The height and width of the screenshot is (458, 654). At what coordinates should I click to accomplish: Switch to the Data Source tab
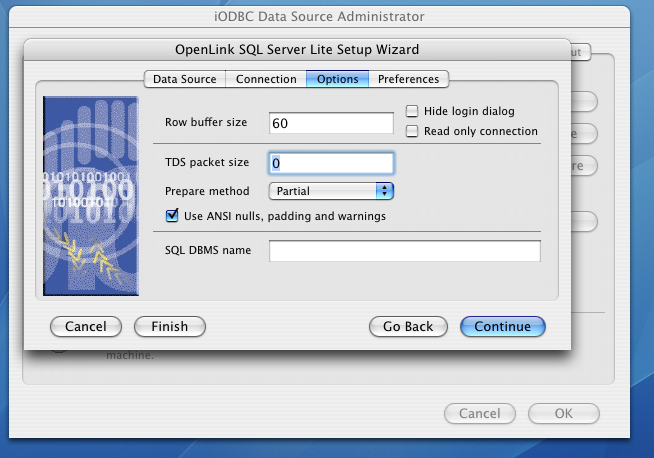(184, 79)
